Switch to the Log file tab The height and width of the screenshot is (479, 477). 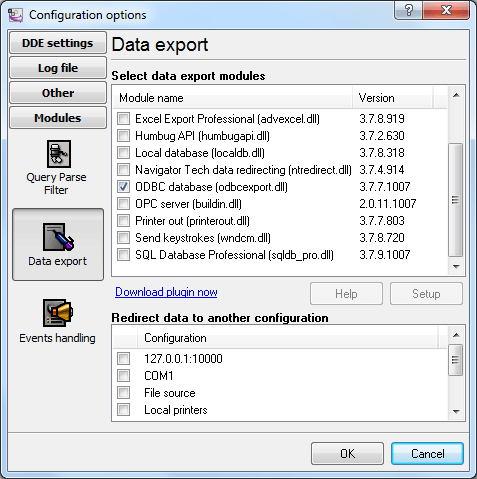click(x=58, y=68)
